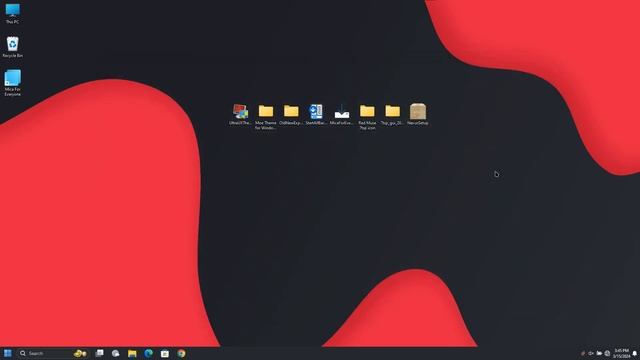
Task: Click the battery icon in system tray
Action: coord(599,353)
